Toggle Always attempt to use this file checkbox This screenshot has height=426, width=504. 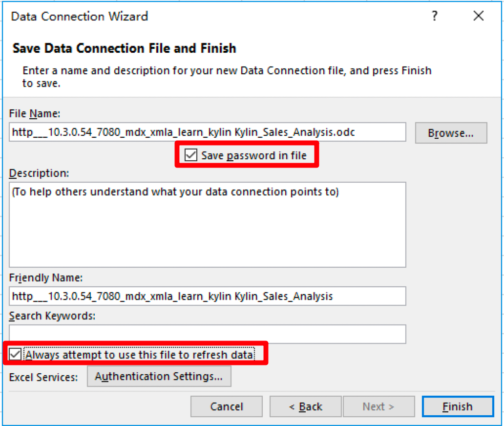16,354
